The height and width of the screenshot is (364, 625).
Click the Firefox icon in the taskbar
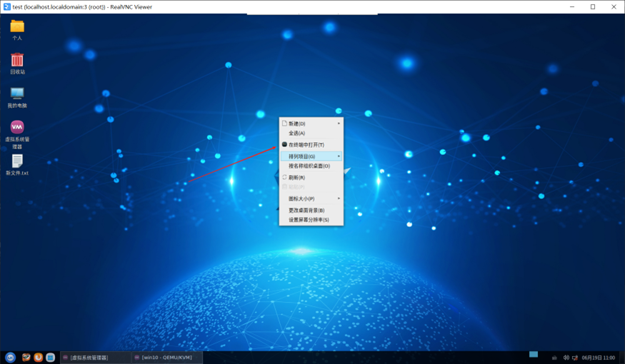point(39,357)
